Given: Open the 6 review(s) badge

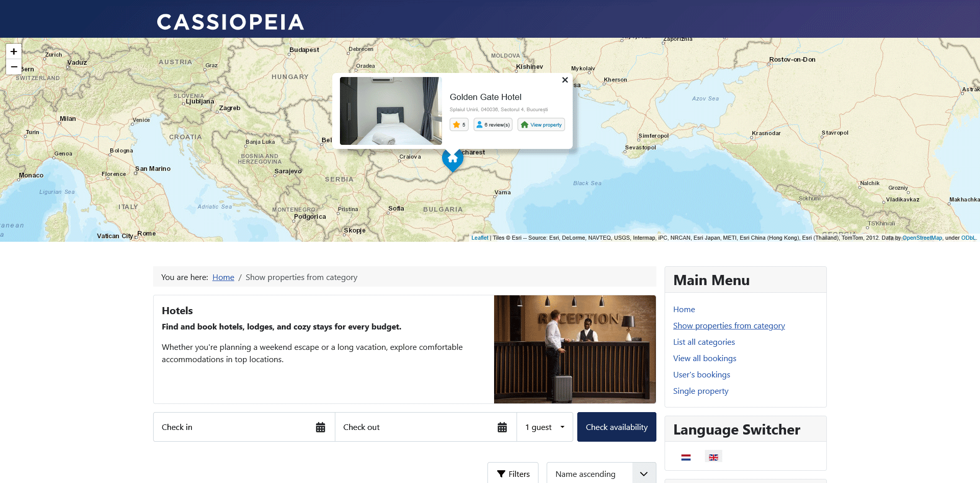Looking at the screenshot, I should [493, 124].
